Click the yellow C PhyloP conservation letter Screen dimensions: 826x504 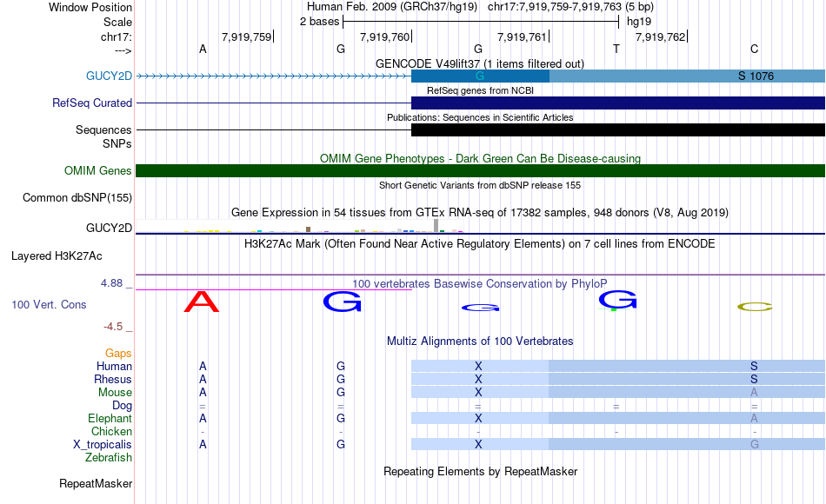755,307
